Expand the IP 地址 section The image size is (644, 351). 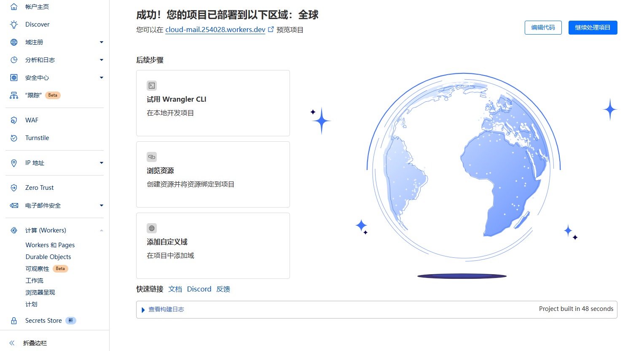[101, 162]
